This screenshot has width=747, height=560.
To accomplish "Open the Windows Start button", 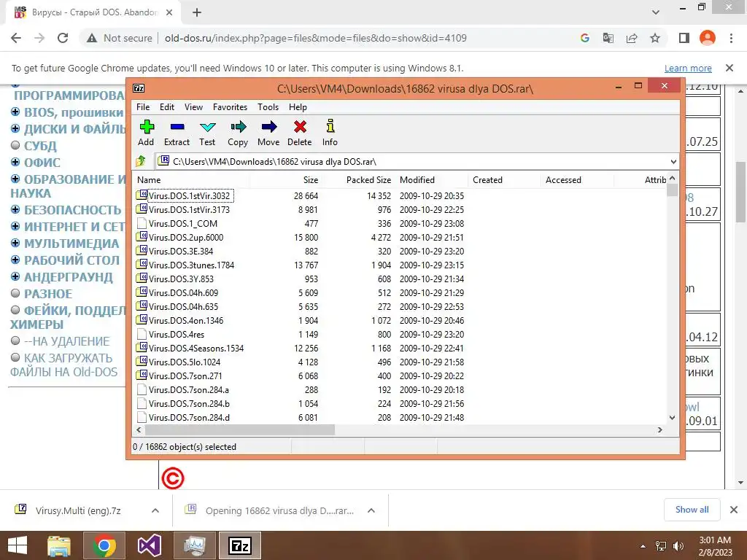I will (18, 545).
